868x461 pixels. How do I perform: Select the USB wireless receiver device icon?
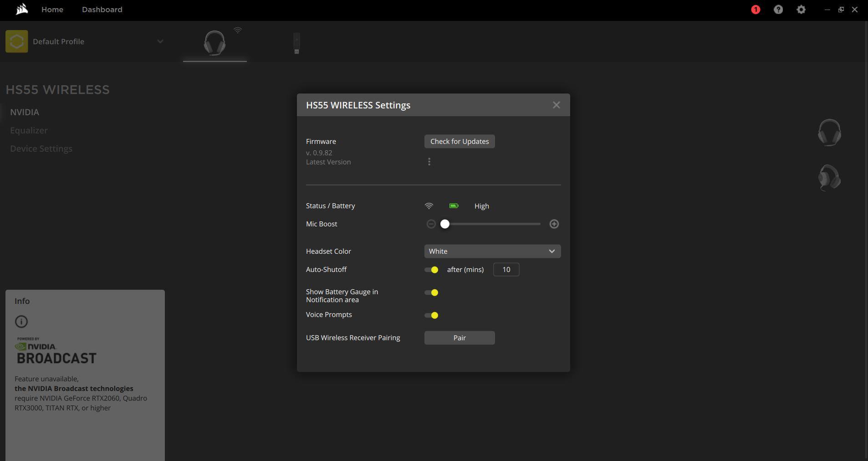pos(296,43)
